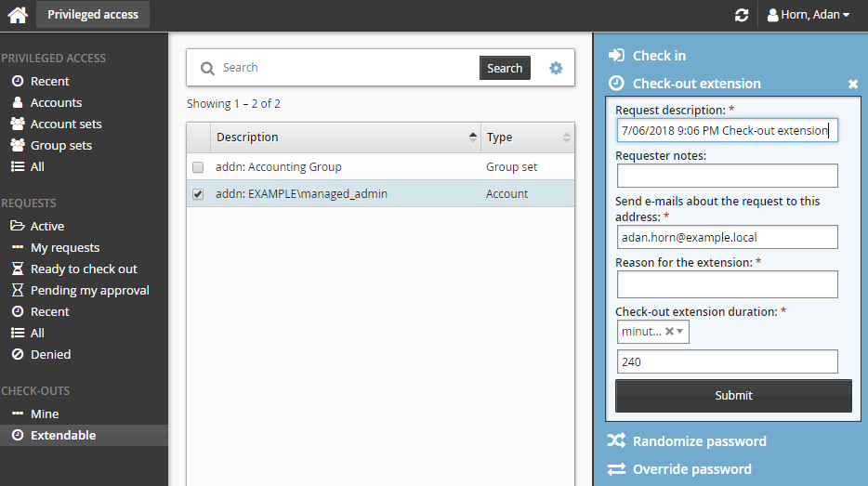This screenshot has height=486, width=868.
Task: Clear the minutes duration unit selection
Action: 669,332
